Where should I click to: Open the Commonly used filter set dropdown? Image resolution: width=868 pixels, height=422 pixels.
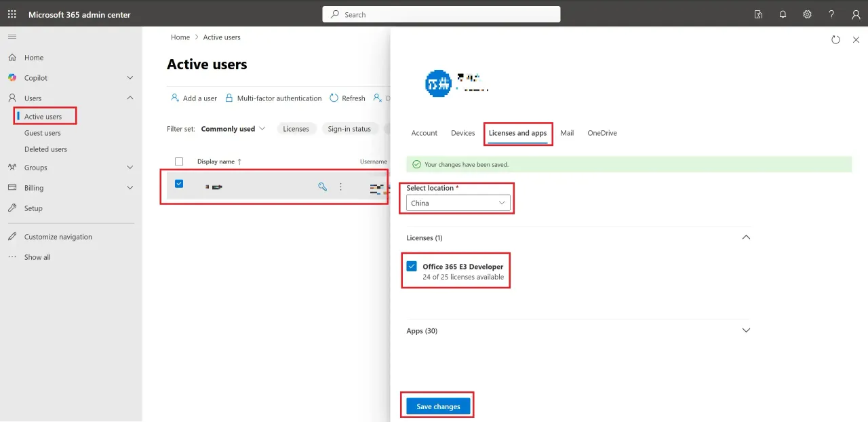pyautogui.click(x=233, y=129)
